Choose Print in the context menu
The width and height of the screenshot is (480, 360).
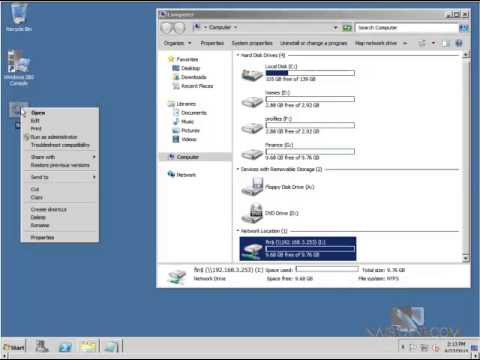click(x=36, y=129)
